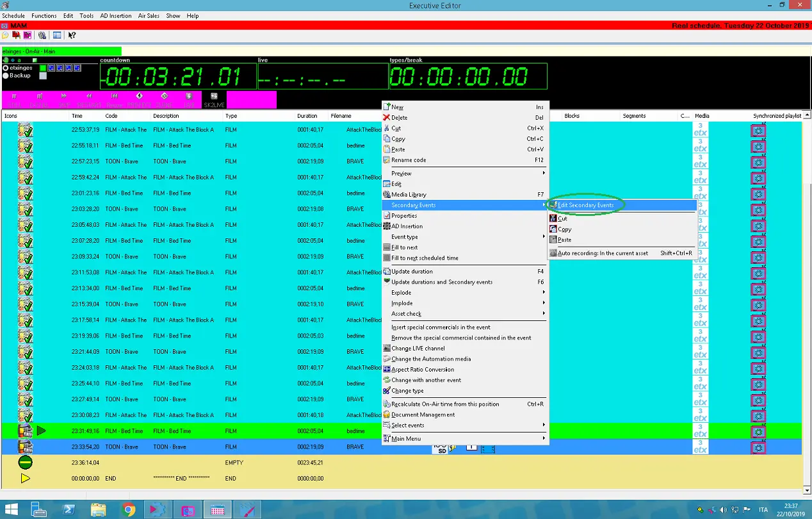
Task: Open the table view toolbar icon
Action: pos(57,35)
